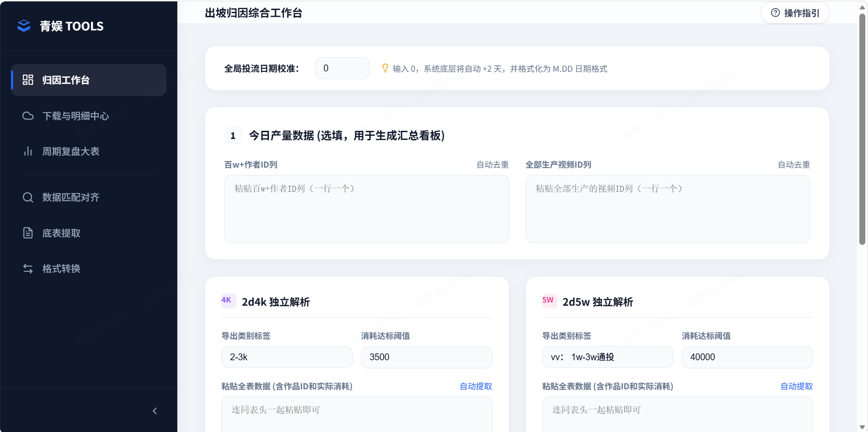Click the 2d5w 导出类别标签 field vv: 1w-3w通投
The image size is (868, 432).
607,357
